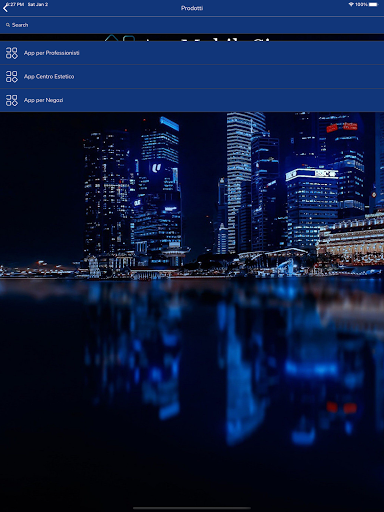Click the battery icon in status bar
The image size is (384, 512).
click(x=373, y=4)
